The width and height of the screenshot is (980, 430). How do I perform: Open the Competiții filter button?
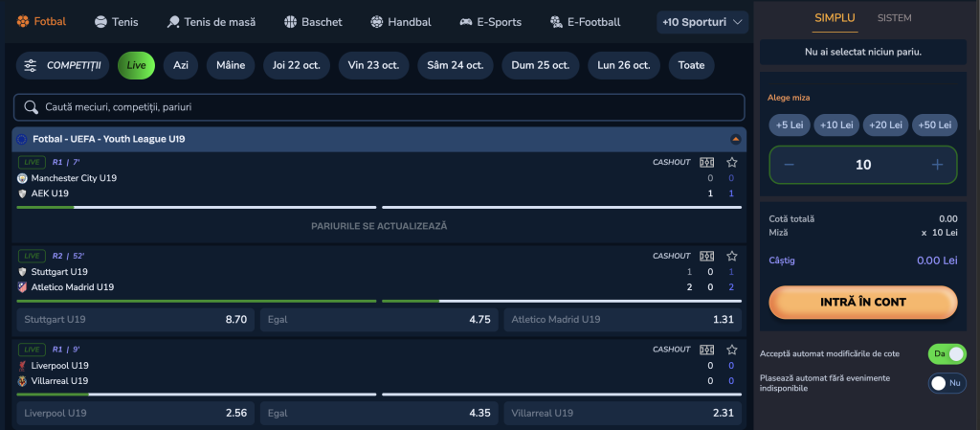pos(62,66)
